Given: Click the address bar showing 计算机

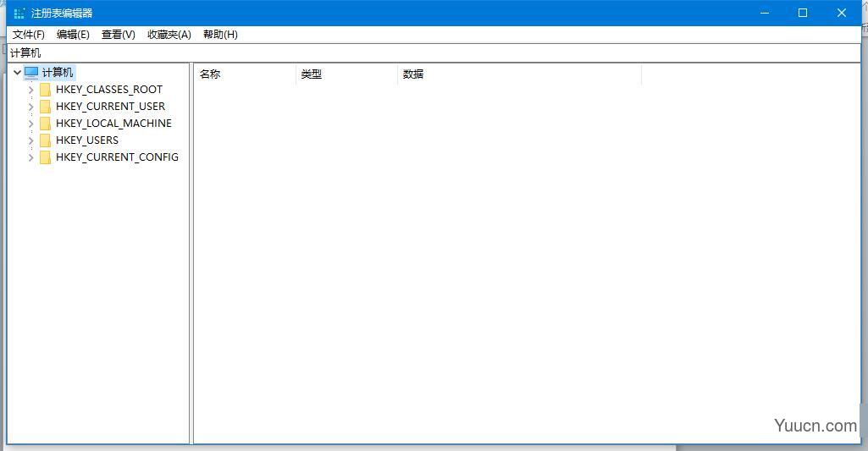Looking at the screenshot, I should coord(434,53).
